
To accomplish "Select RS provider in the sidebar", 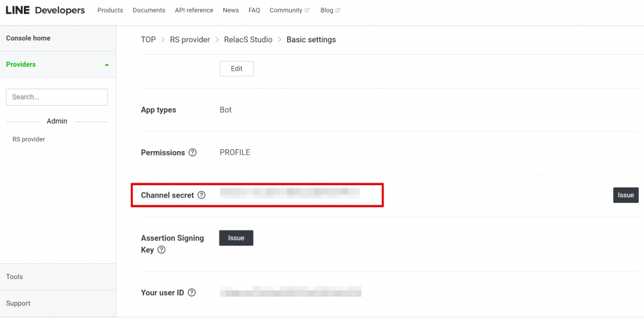I will tap(29, 139).
